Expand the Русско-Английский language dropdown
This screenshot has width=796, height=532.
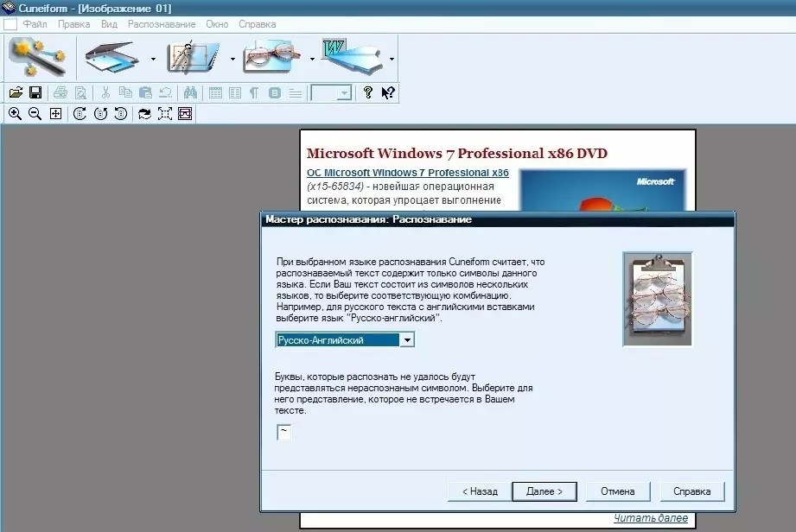(x=407, y=339)
